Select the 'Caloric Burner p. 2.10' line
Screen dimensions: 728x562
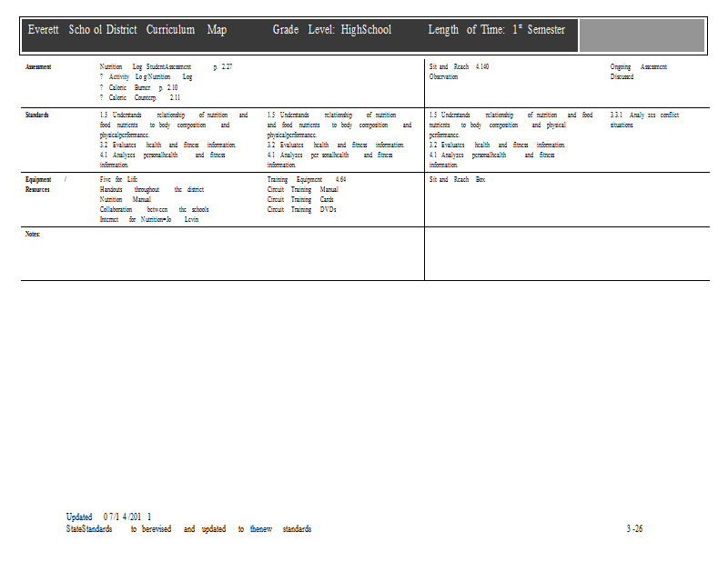pos(138,87)
